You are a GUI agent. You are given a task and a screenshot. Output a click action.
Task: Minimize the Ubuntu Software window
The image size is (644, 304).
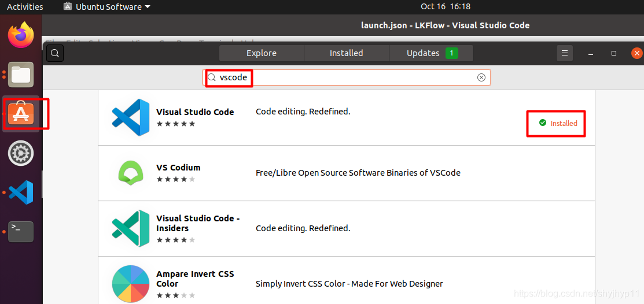(x=591, y=54)
